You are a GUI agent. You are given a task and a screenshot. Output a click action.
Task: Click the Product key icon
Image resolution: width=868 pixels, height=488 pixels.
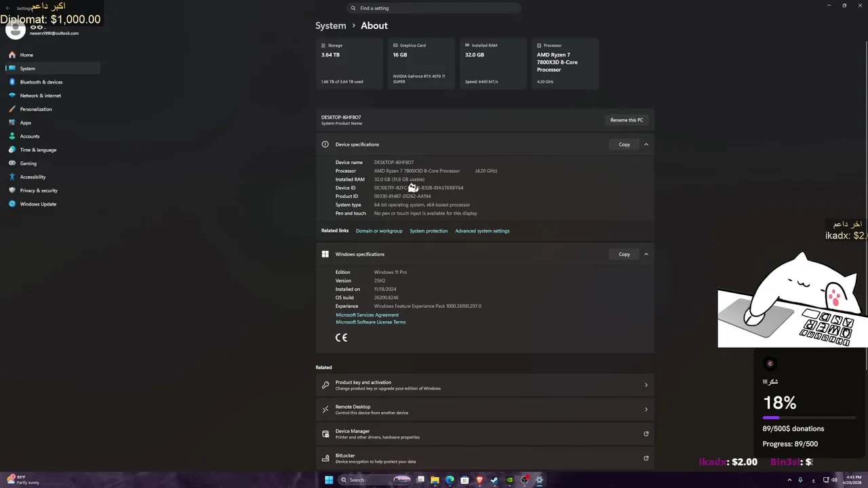(325, 385)
